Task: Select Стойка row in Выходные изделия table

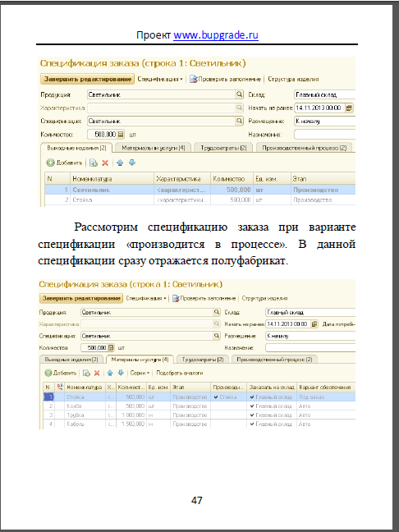Action: (200, 199)
